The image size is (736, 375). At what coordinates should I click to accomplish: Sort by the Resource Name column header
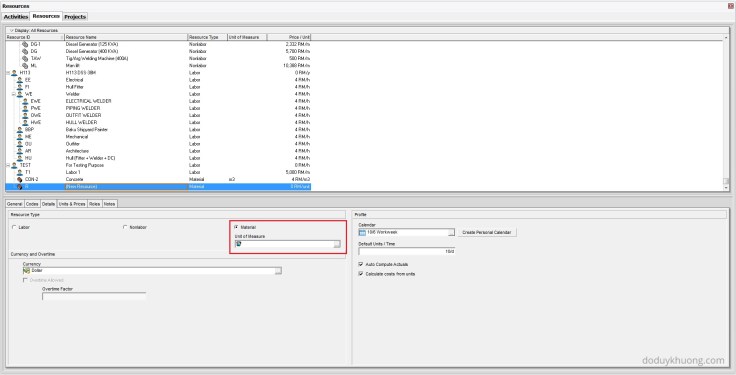point(125,37)
